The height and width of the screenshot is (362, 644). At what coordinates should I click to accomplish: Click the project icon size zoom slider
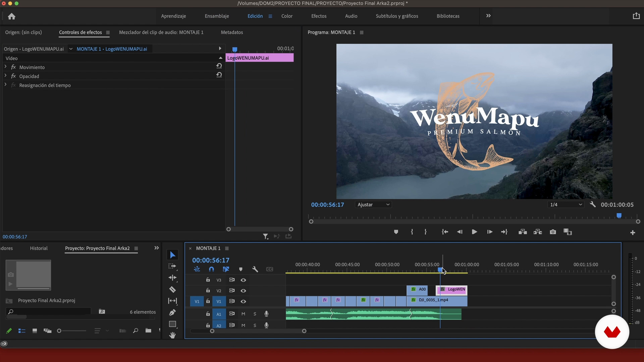(59, 331)
